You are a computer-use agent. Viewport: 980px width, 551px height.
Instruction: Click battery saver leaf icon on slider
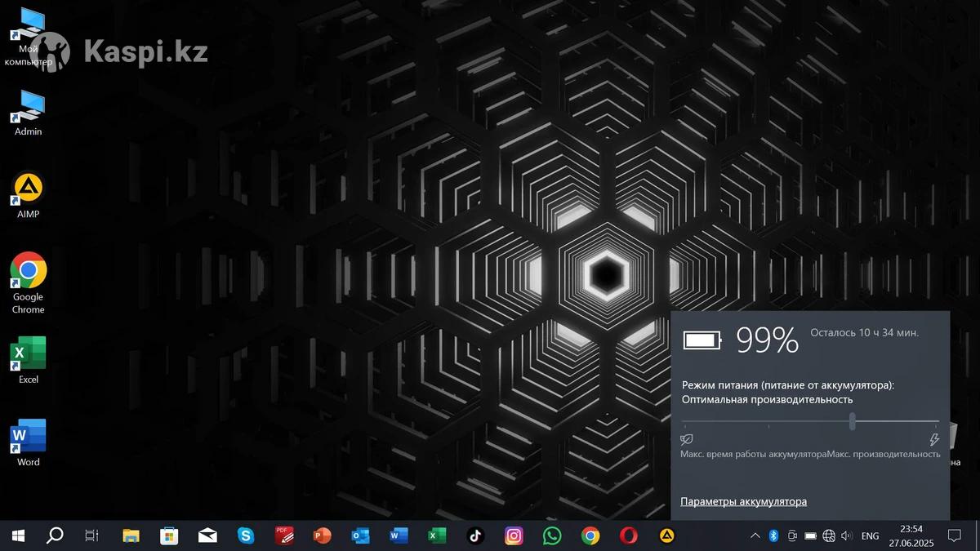[x=687, y=439]
